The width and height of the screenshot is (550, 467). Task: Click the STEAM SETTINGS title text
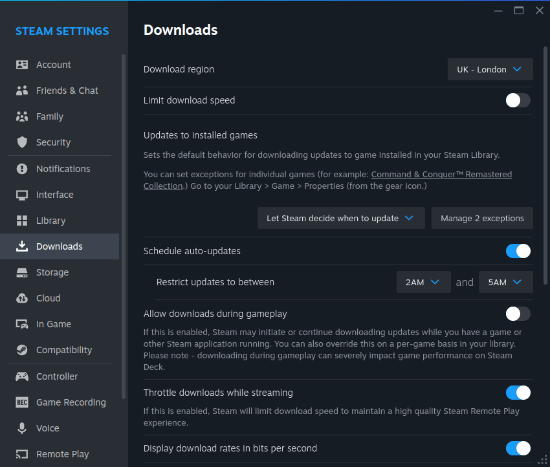62,31
